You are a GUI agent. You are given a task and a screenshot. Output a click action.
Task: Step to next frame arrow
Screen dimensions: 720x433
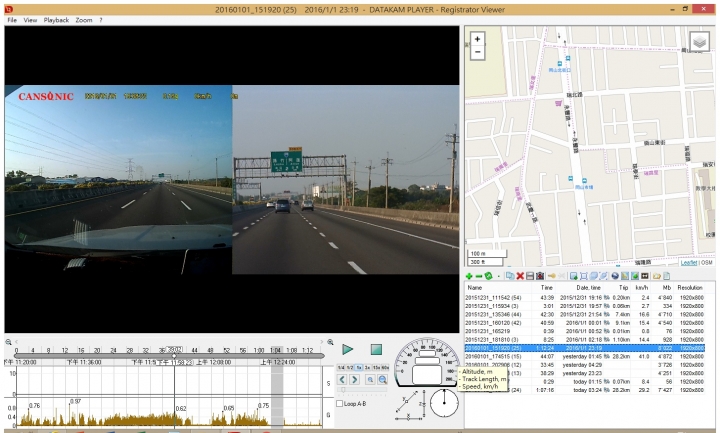coord(354,379)
